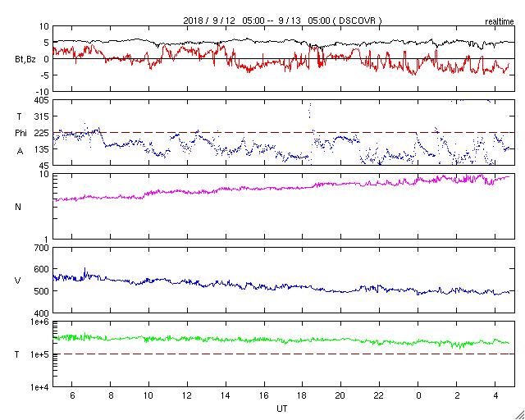Click the resize grip at bottom-right corner
525x420 pixels.
pyautogui.click(x=519, y=415)
